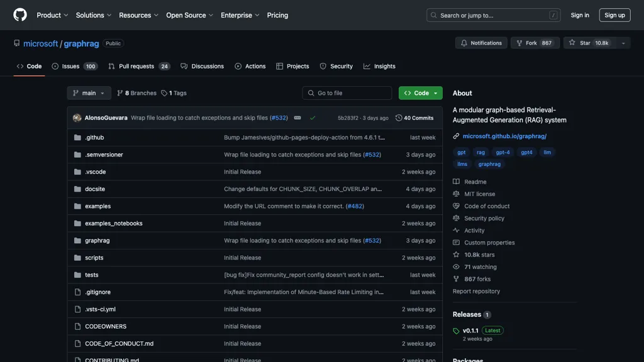The height and width of the screenshot is (362, 644).
Task: Click the Notifications bell button
Action: (481, 43)
